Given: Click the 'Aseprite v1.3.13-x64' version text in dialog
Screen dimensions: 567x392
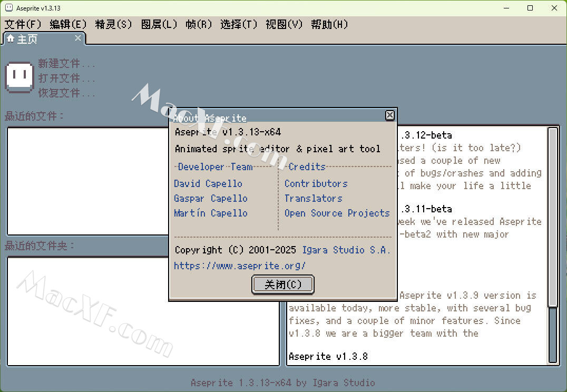Looking at the screenshot, I should (x=228, y=132).
